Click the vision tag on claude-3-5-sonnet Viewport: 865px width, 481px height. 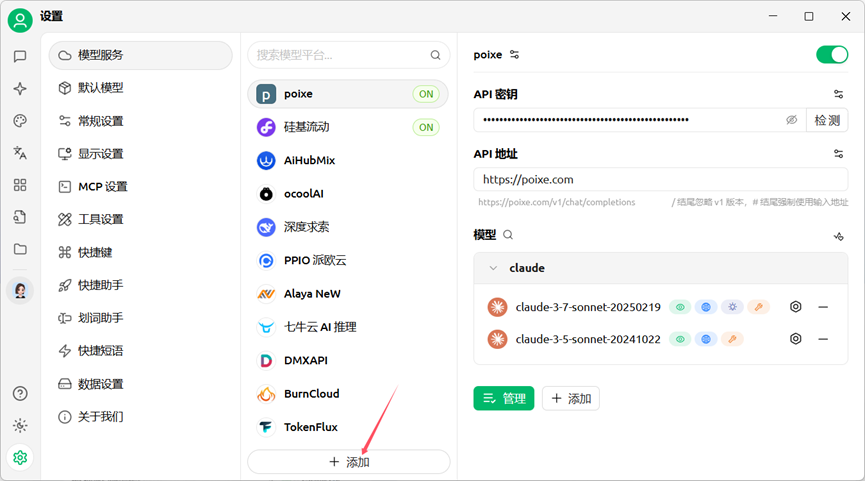680,339
